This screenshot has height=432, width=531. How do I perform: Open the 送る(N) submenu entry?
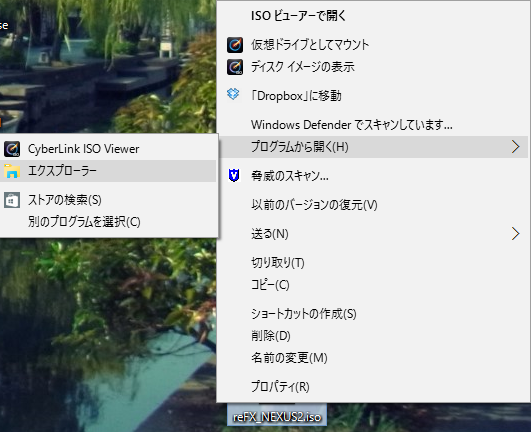point(373,234)
